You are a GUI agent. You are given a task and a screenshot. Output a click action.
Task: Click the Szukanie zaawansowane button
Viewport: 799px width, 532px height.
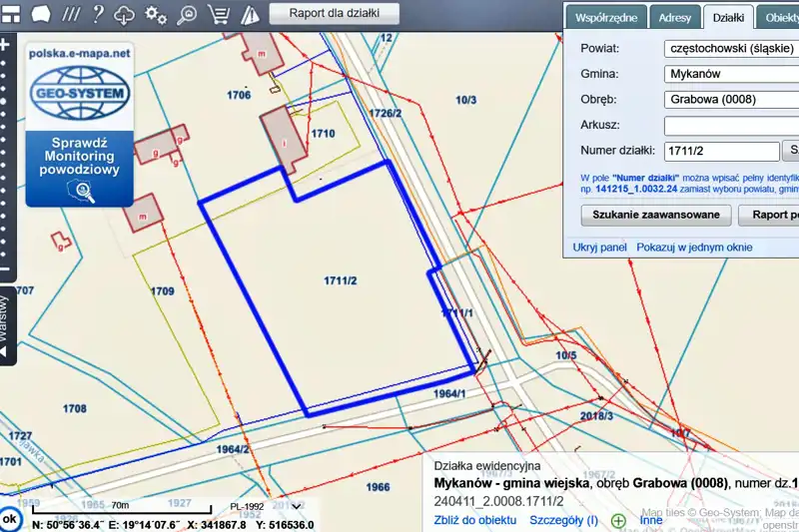[655, 215]
